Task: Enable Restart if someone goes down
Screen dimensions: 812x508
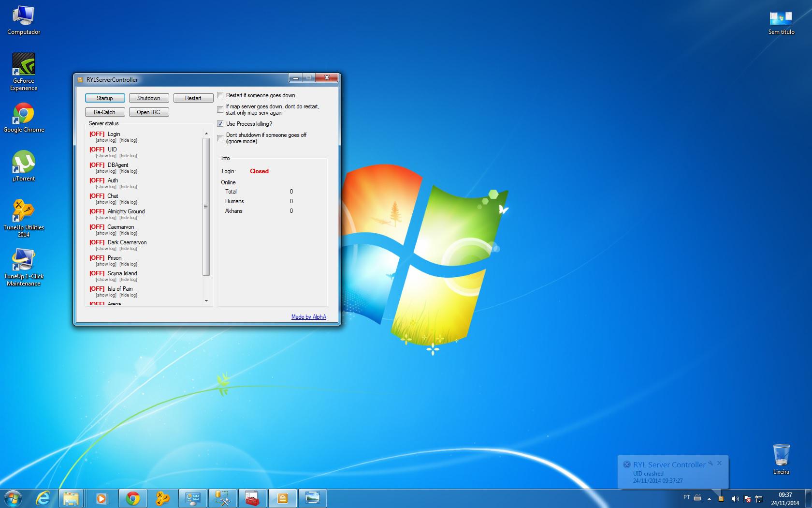Action: pos(220,95)
